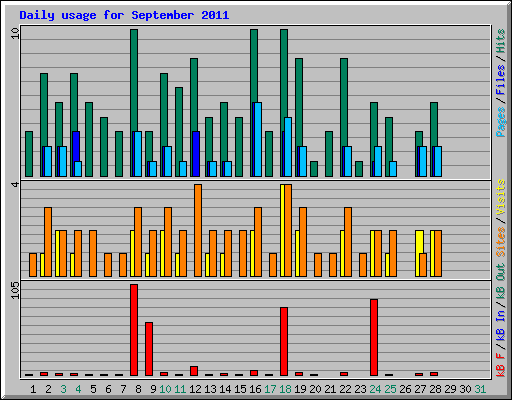Click the red kB bar for day 24
Screen dimensions: 512x400
tap(374, 337)
